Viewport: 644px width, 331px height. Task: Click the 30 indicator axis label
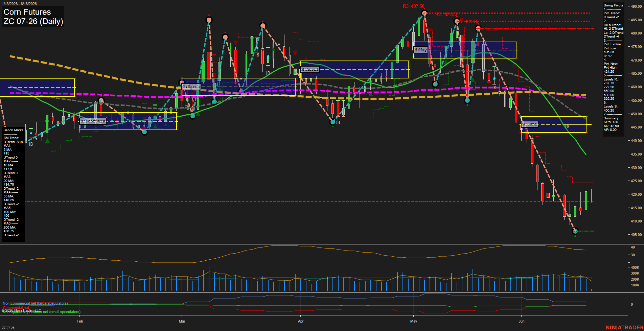[632, 255]
